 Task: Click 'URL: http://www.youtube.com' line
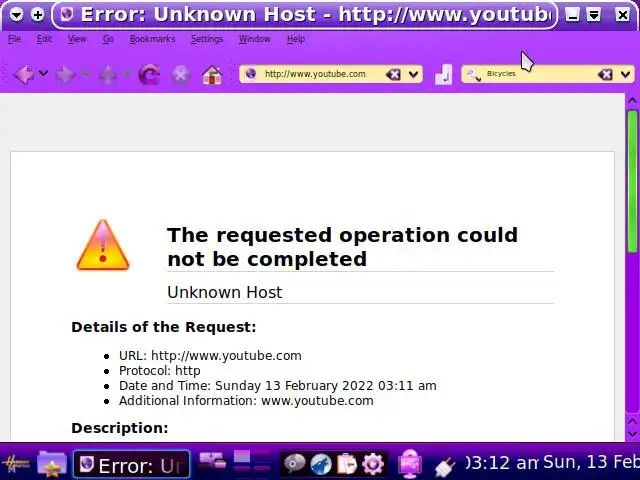coord(210,356)
